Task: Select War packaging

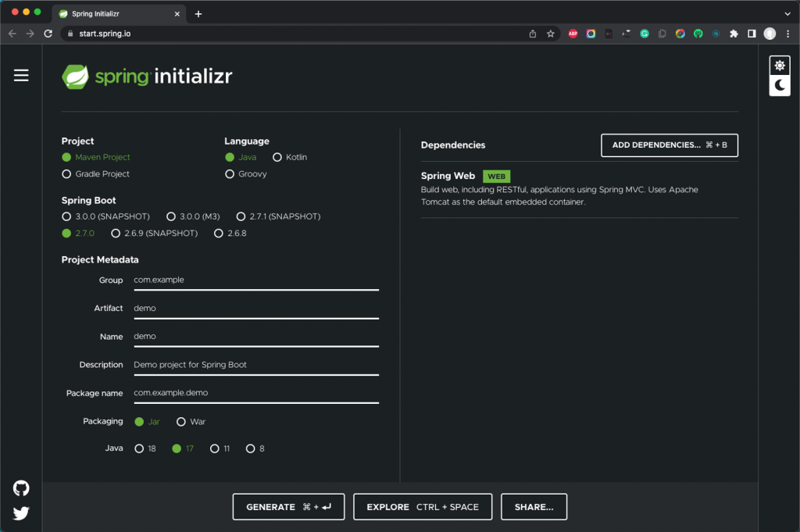Action: click(191, 422)
